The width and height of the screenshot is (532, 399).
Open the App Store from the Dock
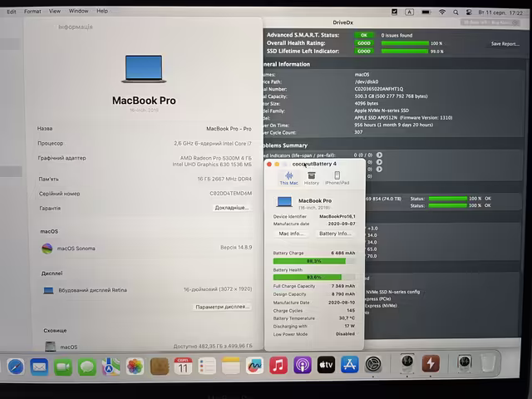pyautogui.click(x=350, y=365)
